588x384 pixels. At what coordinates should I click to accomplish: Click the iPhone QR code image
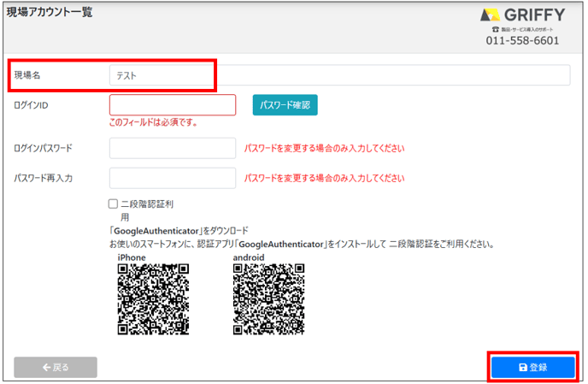pos(153,298)
